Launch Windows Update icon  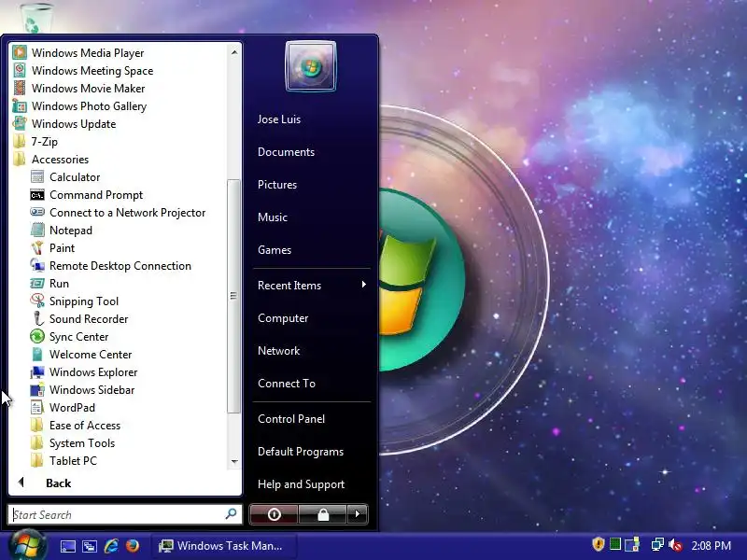(x=20, y=123)
